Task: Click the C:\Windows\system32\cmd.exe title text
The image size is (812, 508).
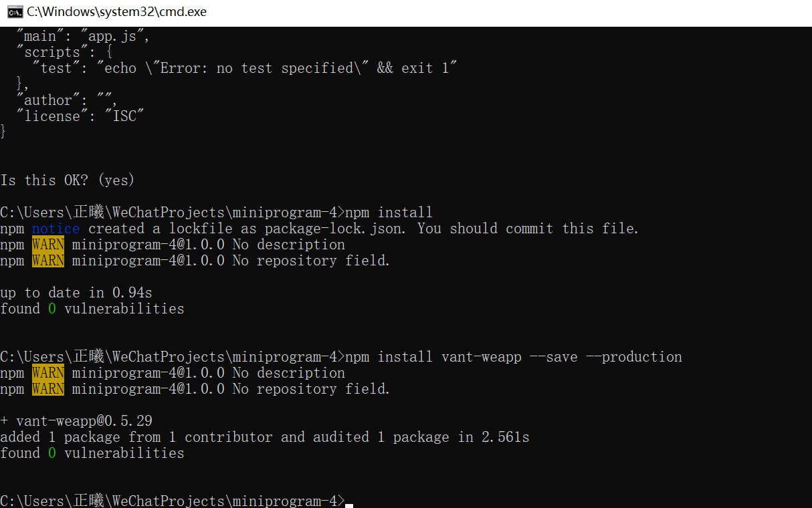Action: (116, 11)
